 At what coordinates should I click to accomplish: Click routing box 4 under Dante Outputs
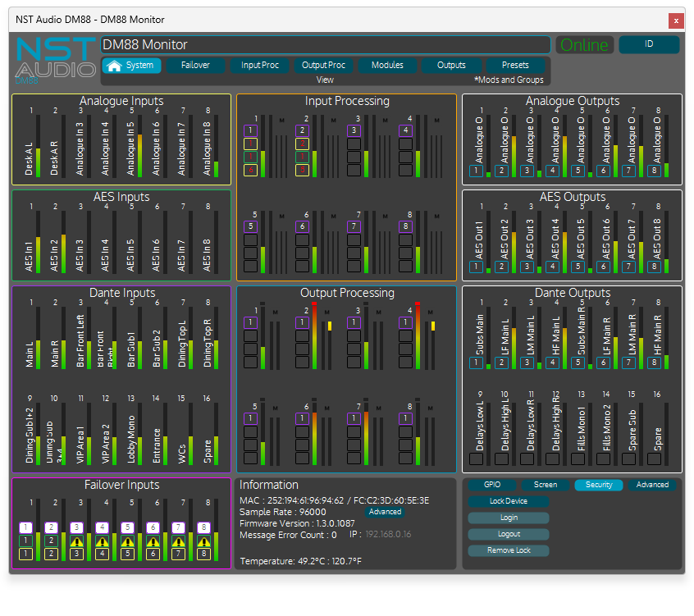[552, 363]
